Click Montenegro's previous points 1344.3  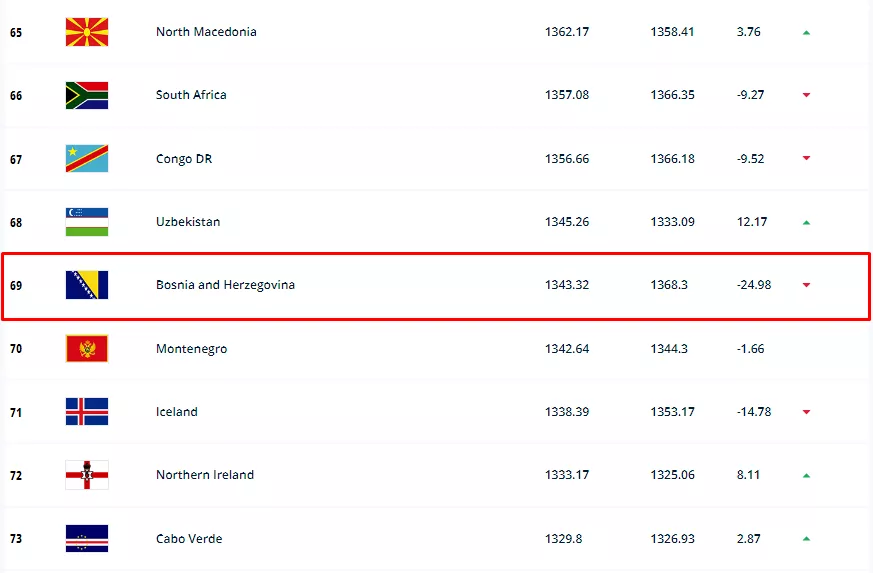pyautogui.click(x=669, y=349)
